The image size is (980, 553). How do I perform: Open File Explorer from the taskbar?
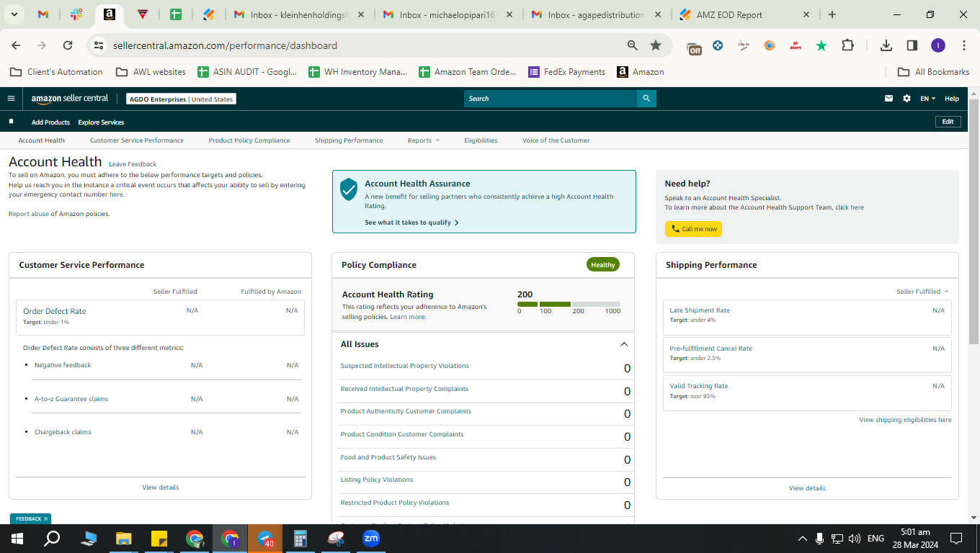124,538
